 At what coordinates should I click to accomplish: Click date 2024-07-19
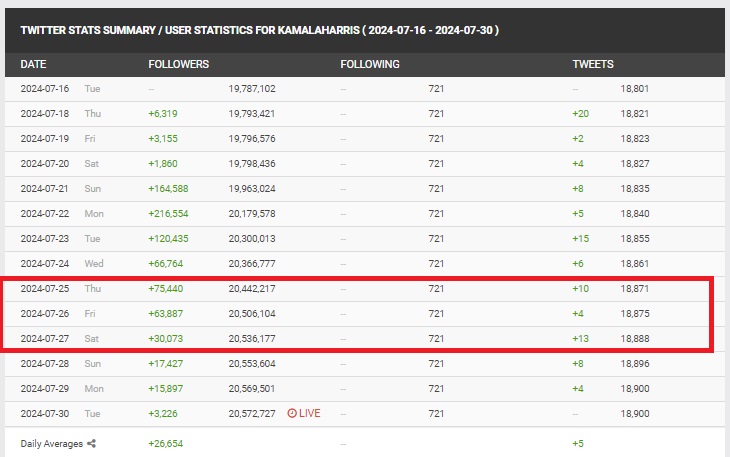(45, 139)
